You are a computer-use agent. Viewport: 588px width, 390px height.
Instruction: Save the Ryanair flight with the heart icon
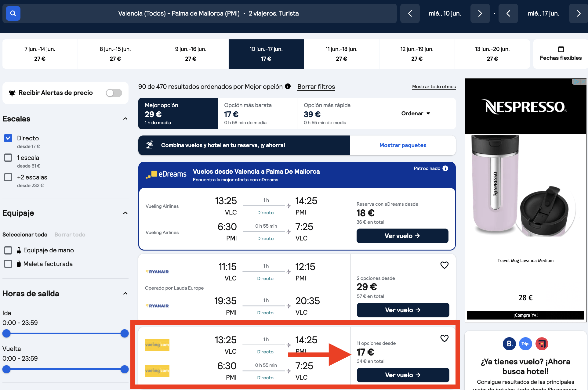pyautogui.click(x=444, y=265)
